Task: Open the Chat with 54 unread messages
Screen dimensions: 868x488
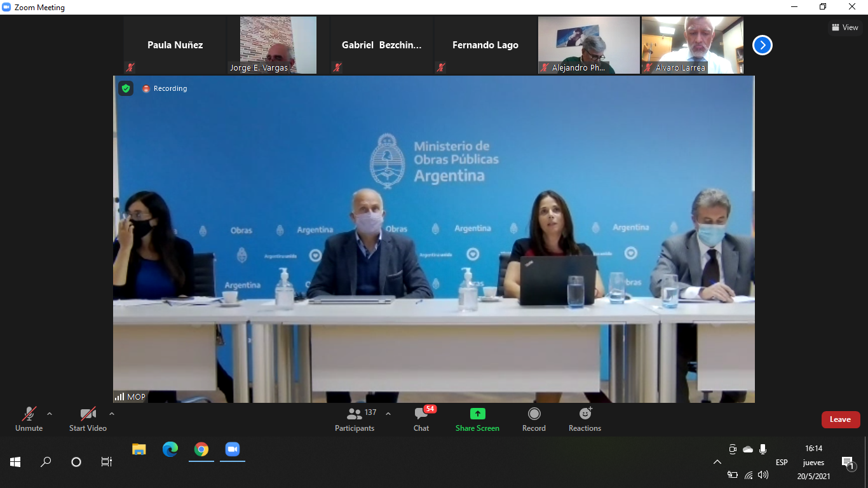Action: pyautogui.click(x=421, y=419)
